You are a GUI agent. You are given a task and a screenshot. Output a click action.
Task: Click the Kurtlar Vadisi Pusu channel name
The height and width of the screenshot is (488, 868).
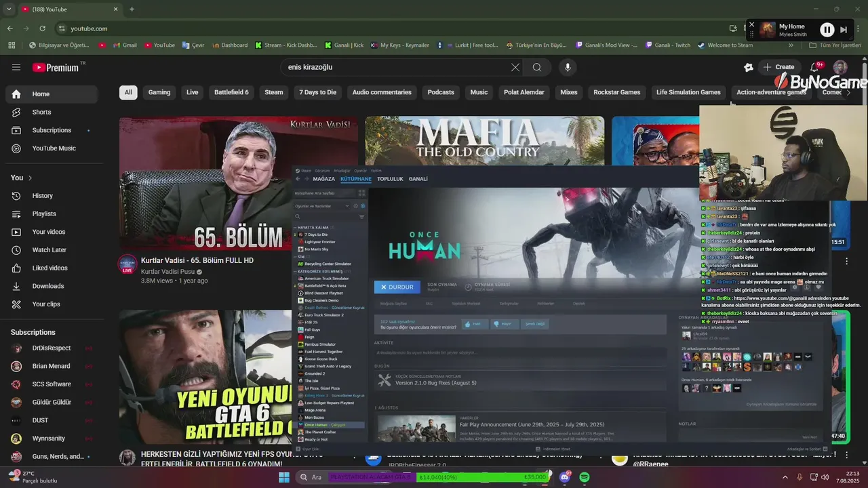[x=167, y=272]
